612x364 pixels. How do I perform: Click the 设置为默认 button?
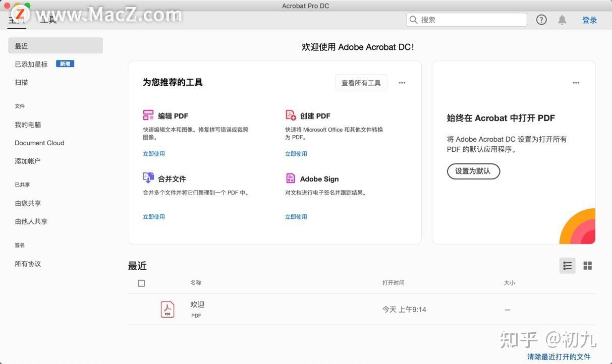(x=473, y=171)
